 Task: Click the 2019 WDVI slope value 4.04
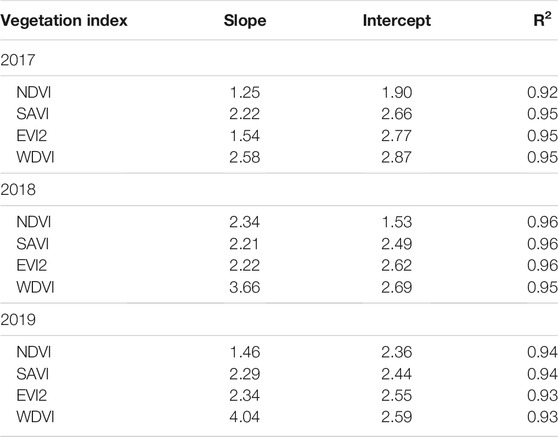click(x=244, y=417)
